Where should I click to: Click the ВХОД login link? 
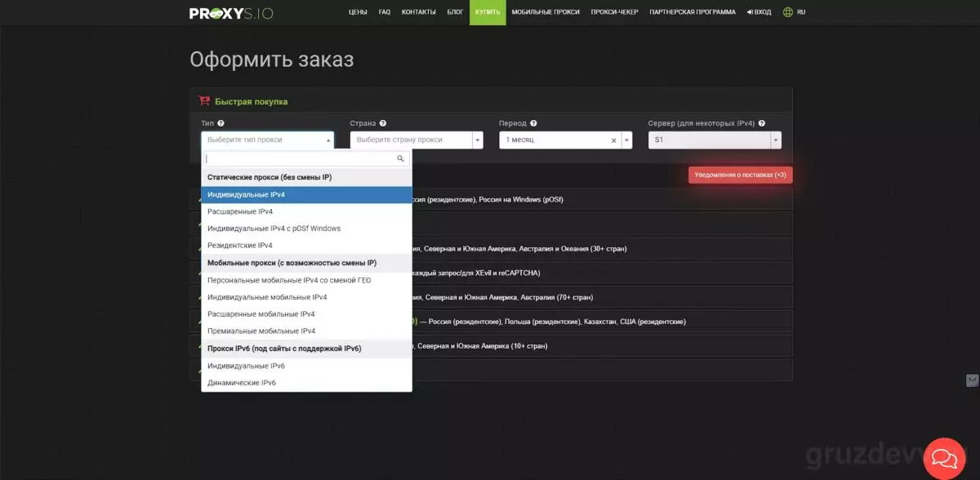(759, 12)
